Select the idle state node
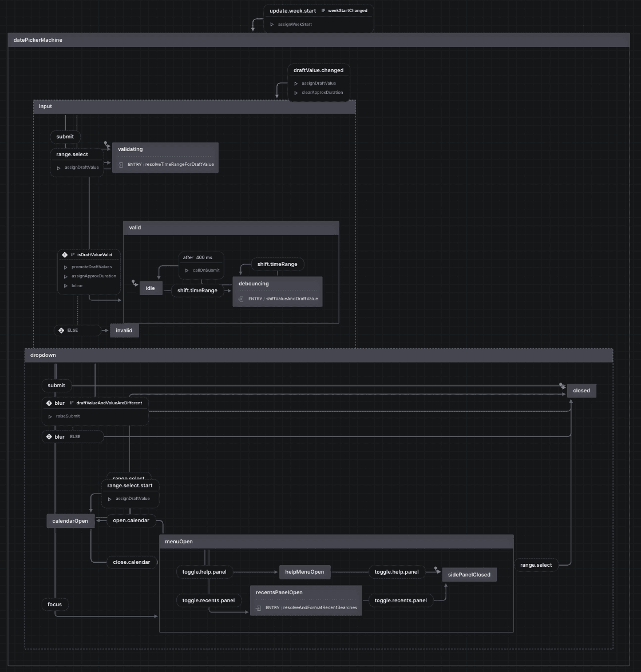The image size is (641, 672). pos(151,288)
